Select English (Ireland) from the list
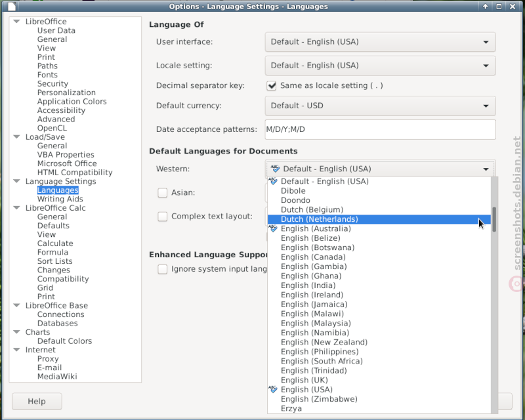 pyautogui.click(x=379, y=295)
